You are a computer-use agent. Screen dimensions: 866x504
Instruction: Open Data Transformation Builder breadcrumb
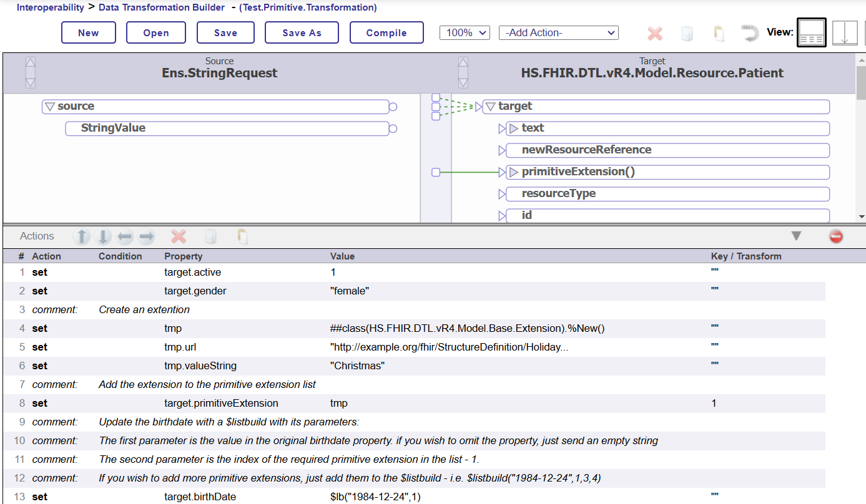[161, 7]
